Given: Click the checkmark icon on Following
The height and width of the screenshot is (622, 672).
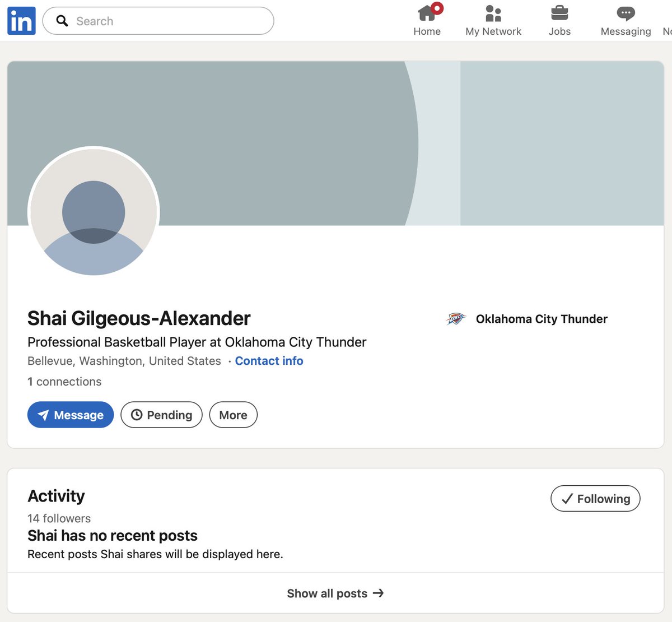Looking at the screenshot, I should [567, 499].
